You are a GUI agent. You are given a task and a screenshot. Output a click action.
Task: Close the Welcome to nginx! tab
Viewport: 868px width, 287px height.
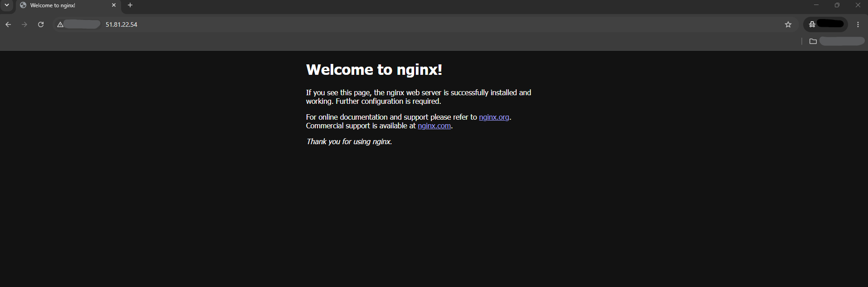coord(114,5)
